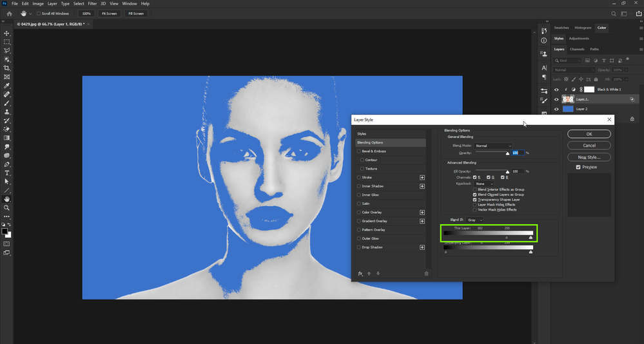This screenshot has height=344, width=644.
Task: Select the Move tool
Action: coord(7,33)
